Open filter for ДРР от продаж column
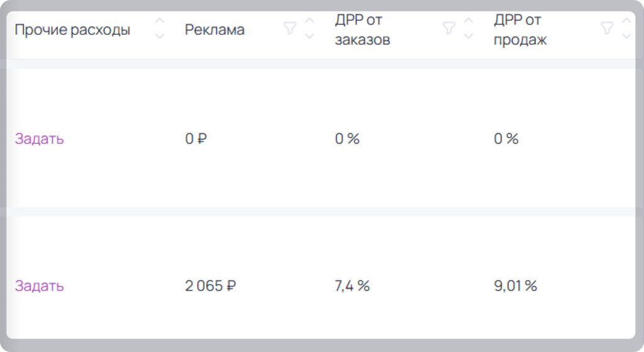The image size is (644, 352). pos(607,28)
